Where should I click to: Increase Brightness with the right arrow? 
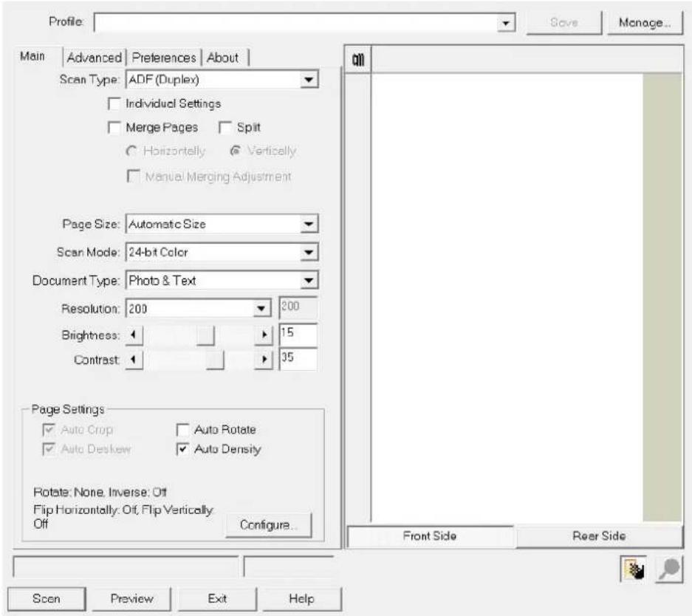pyautogui.click(x=264, y=335)
